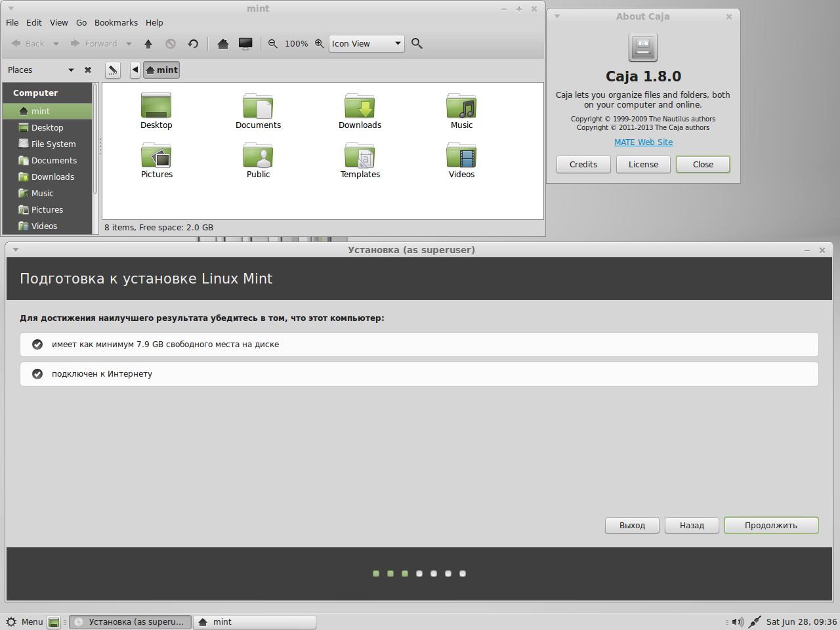Reload the current folder in Caja

(x=193, y=44)
